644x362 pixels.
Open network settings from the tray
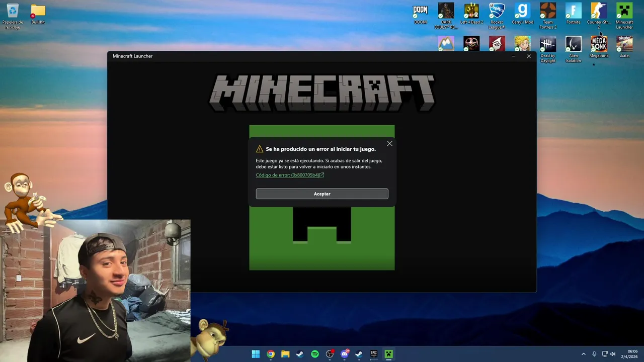[605, 354]
